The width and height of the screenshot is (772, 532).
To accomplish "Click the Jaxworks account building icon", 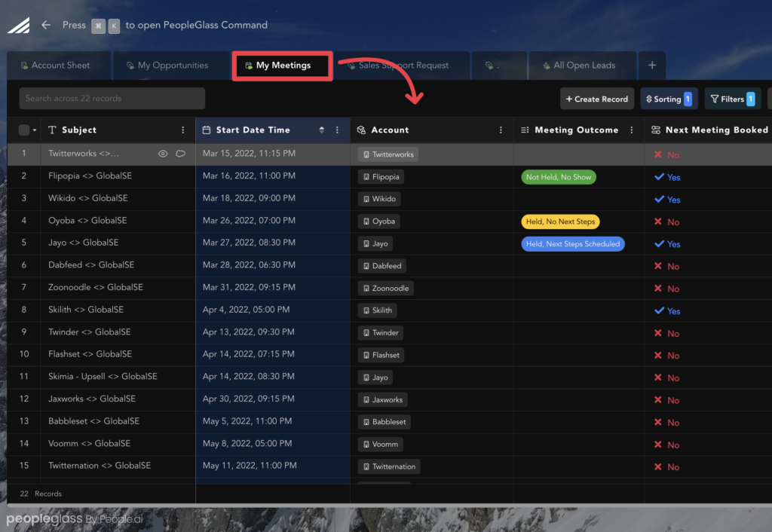I will [366, 400].
